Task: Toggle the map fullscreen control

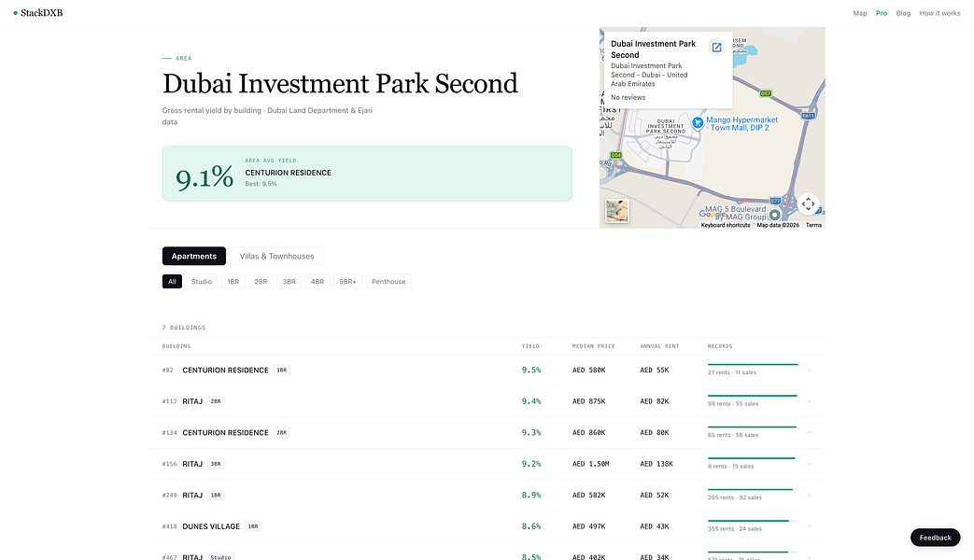Action: pyautogui.click(x=808, y=203)
